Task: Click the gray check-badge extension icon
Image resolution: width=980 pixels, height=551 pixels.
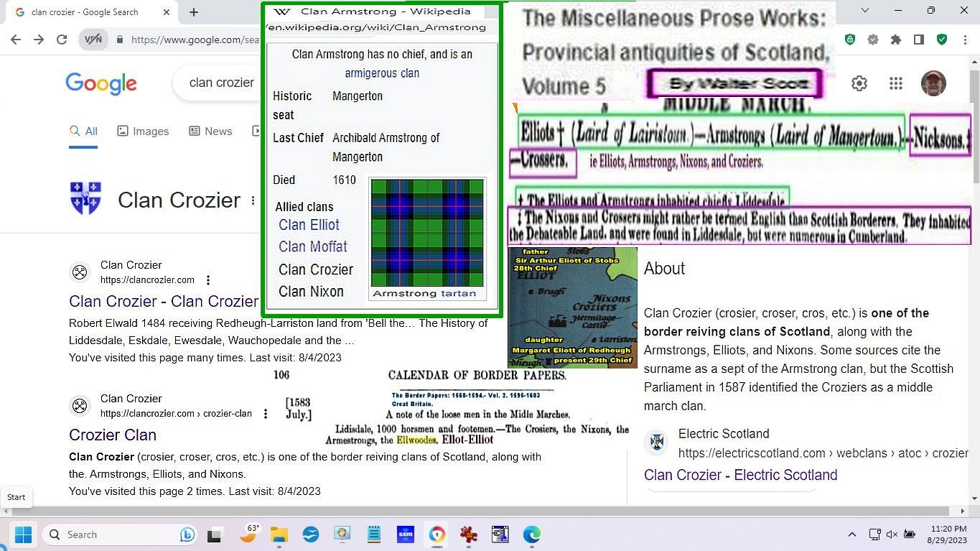Action: tap(873, 40)
